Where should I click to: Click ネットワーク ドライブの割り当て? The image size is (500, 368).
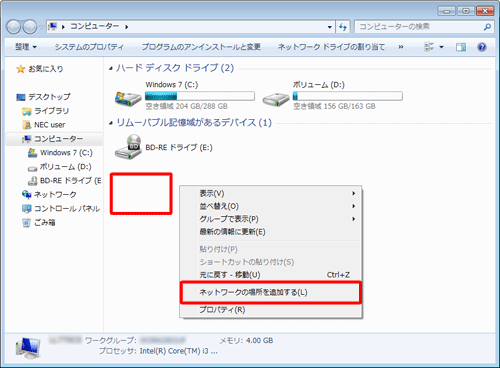click(x=331, y=47)
